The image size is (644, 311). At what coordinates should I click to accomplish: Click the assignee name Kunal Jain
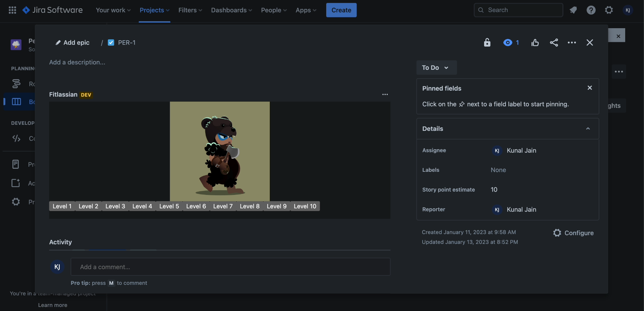[521, 151]
